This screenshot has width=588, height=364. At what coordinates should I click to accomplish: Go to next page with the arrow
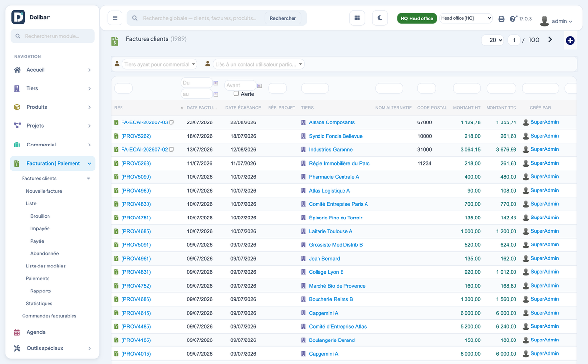[x=550, y=40]
